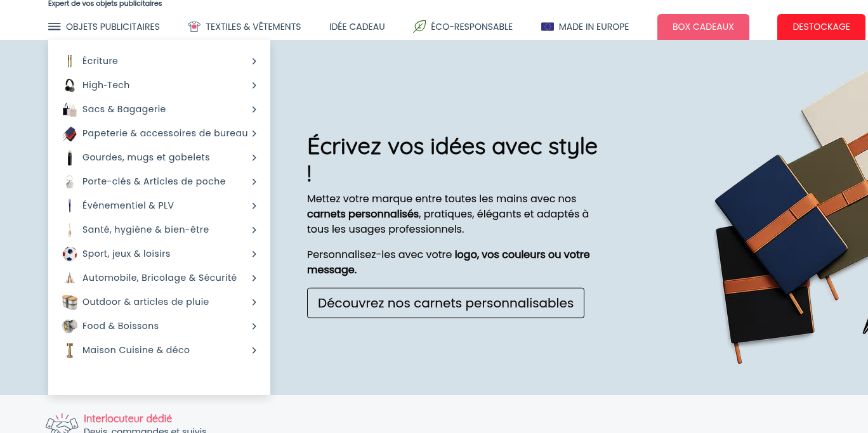Click the pen icon next to Écriture
868x433 pixels.
(70, 61)
